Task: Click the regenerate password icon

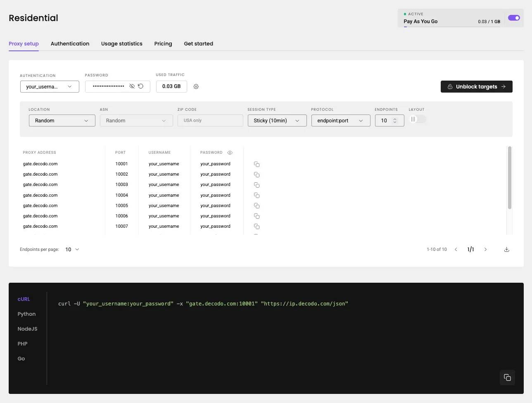Action: (x=141, y=86)
